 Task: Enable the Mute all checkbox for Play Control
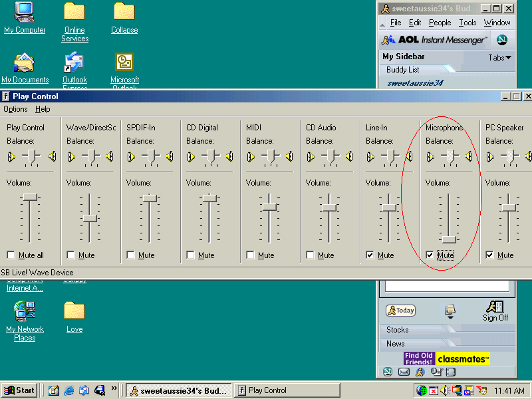[11, 255]
